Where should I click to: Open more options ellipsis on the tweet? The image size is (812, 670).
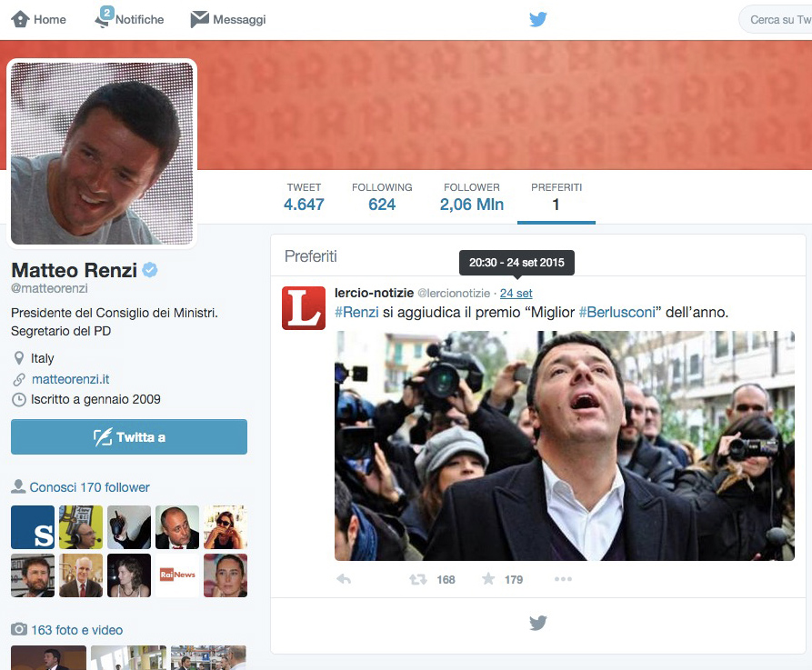[563, 579]
